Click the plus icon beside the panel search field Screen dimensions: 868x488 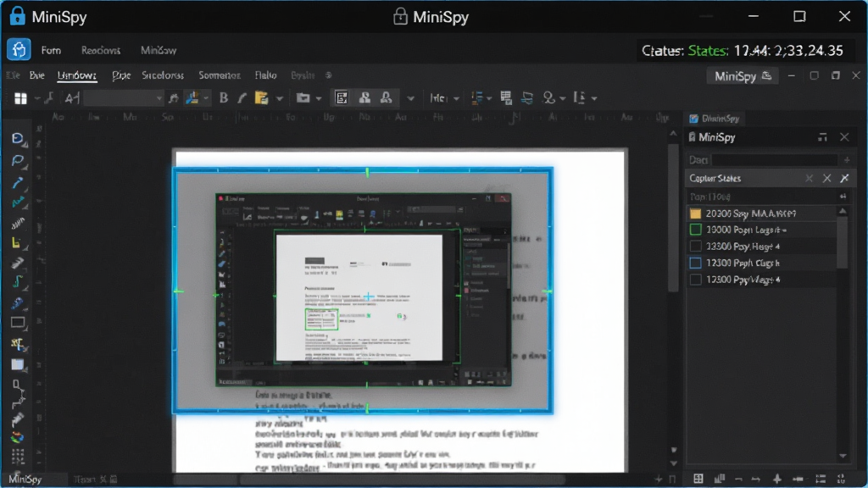pos(847,160)
